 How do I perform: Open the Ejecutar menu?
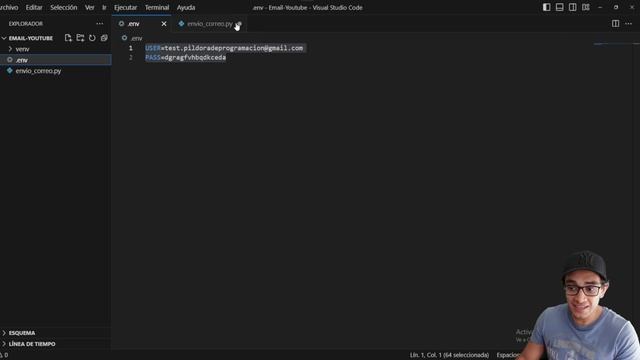coord(126,7)
